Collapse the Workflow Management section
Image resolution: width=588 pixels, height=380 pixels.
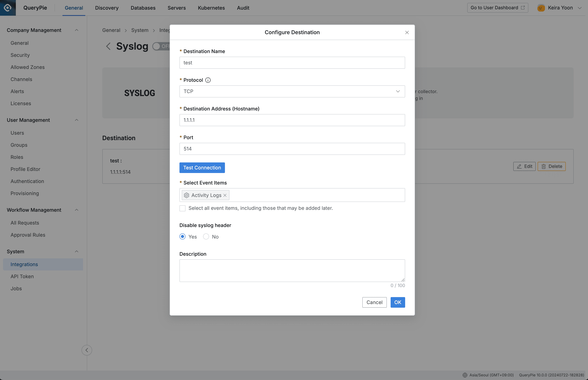tap(76, 210)
